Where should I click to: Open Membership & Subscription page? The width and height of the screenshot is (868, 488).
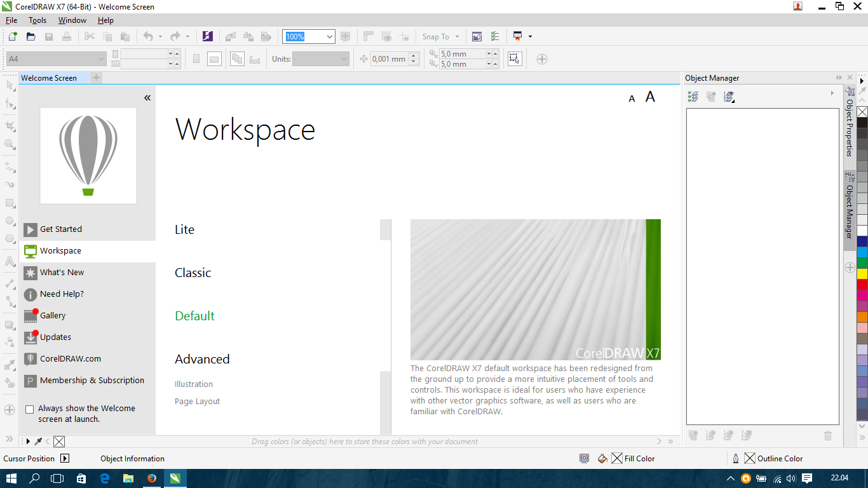92,381
